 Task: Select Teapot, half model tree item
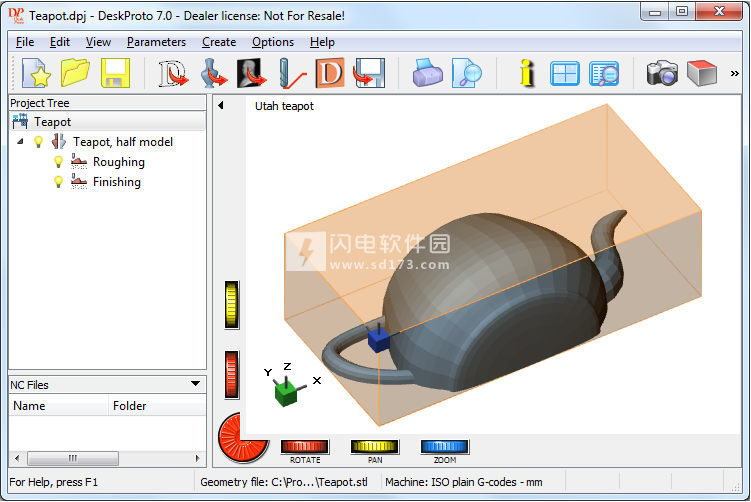pyautogui.click(x=123, y=142)
